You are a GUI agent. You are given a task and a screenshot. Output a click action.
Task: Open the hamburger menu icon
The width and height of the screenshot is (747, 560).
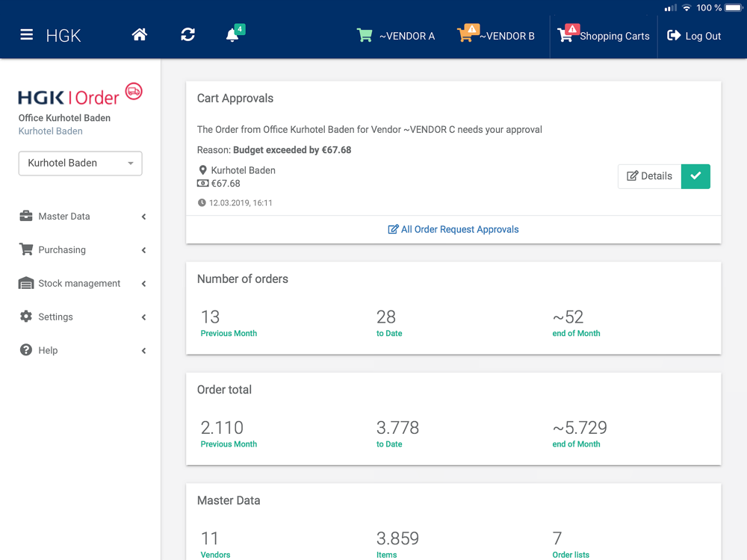(x=27, y=35)
